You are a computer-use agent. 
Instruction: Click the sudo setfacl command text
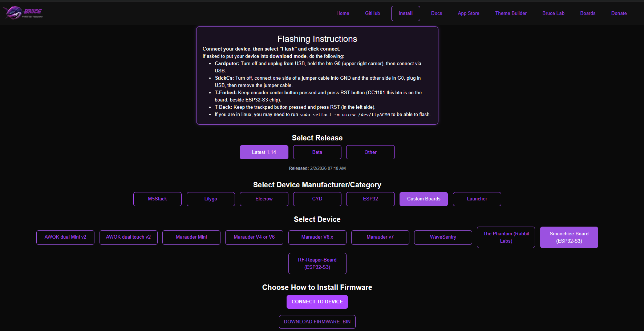click(x=345, y=115)
